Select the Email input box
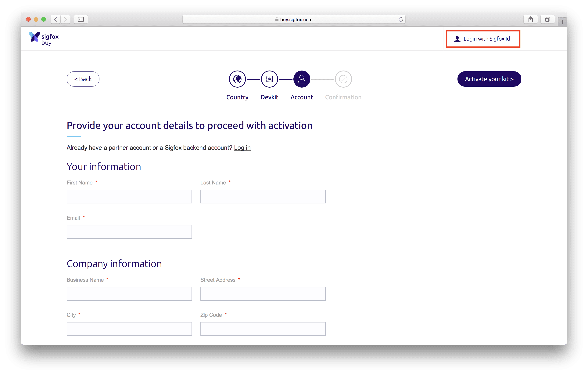 tap(129, 232)
